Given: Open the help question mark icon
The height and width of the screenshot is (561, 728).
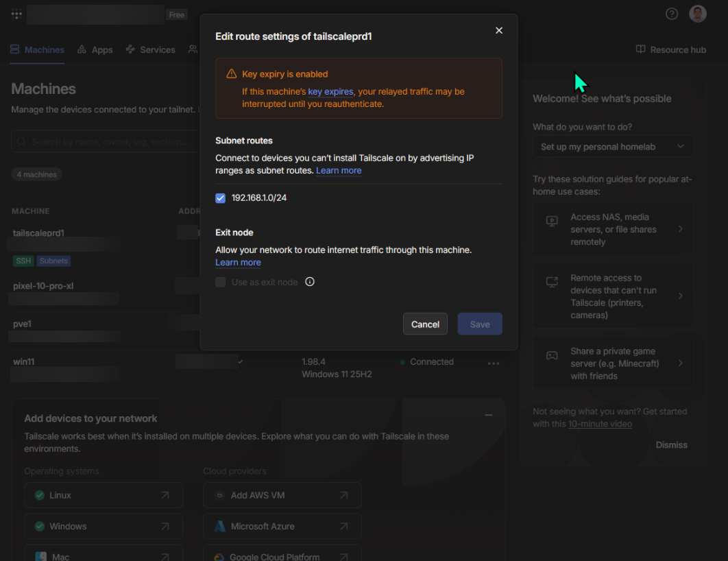Looking at the screenshot, I should click(671, 14).
